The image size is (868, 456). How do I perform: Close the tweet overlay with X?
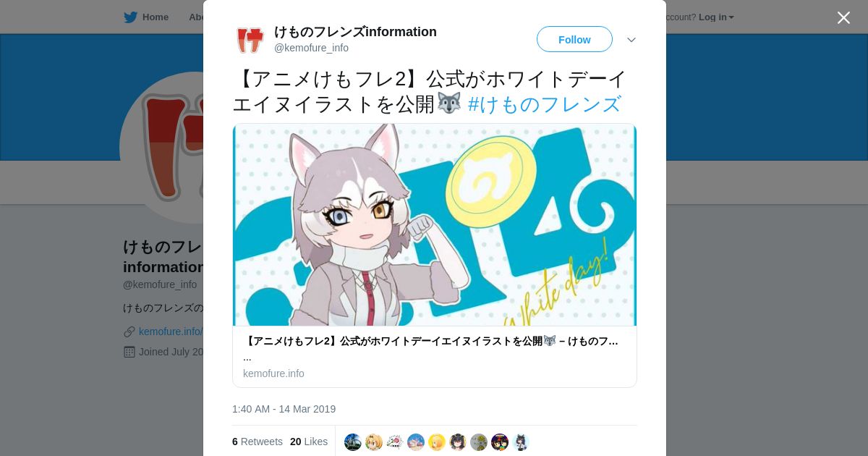(843, 17)
